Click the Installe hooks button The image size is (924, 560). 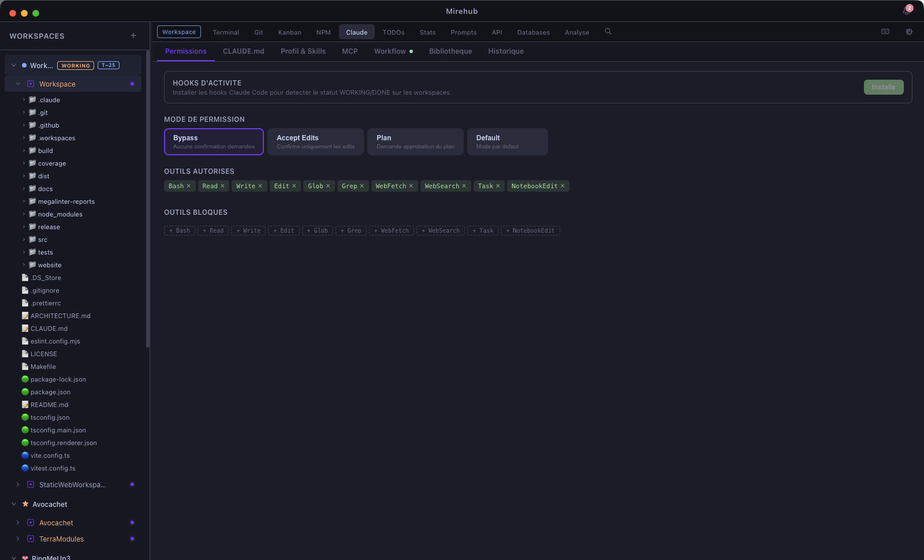[883, 87]
